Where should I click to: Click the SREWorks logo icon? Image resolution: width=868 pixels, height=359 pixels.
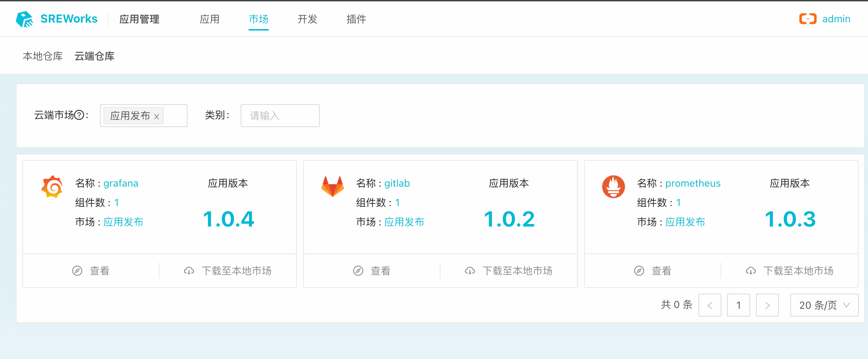(24, 19)
